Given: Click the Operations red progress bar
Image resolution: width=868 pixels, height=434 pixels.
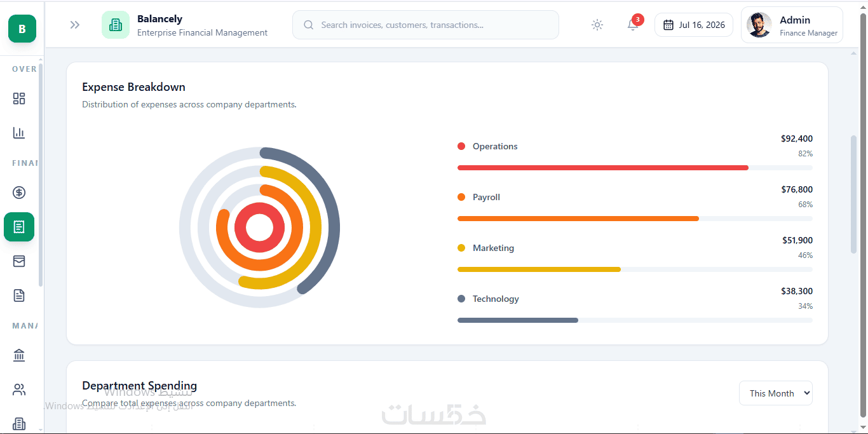Looking at the screenshot, I should point(603,168).
